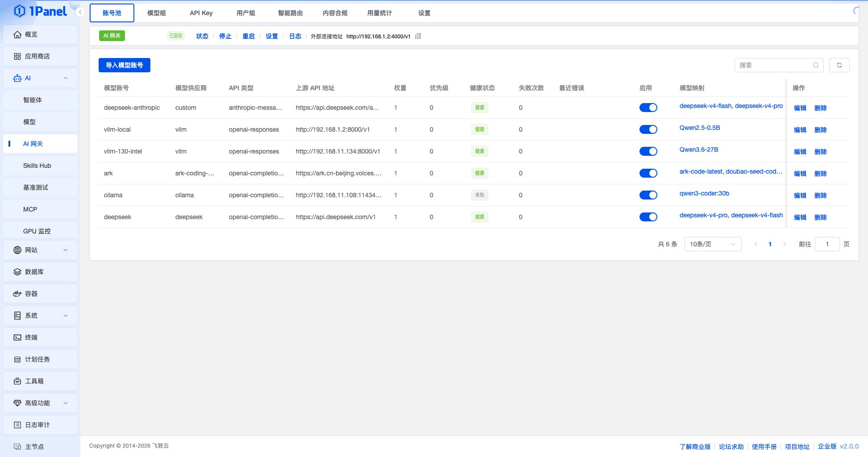Viewport: 868px width, 457px height.
Task: Click the 容器 docker icon
Action: [x=17, y=294]
